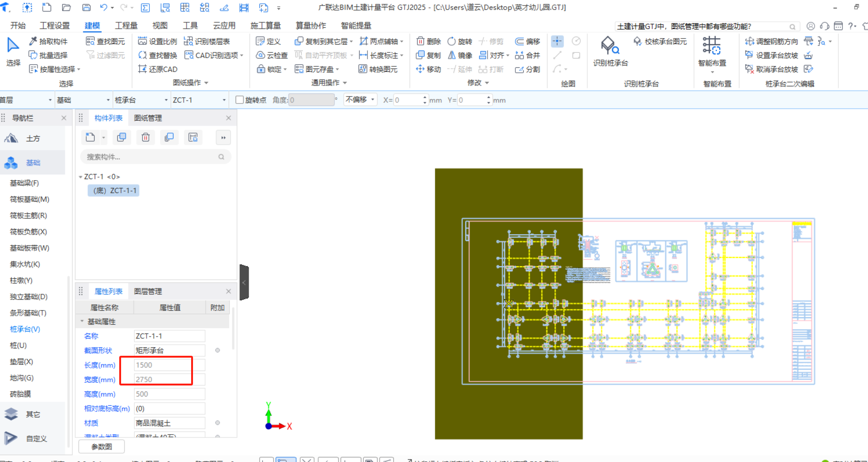Viewport: 868px width, 462px height.
Task: Run 云检查 cloud check
Action: (272, 55)
